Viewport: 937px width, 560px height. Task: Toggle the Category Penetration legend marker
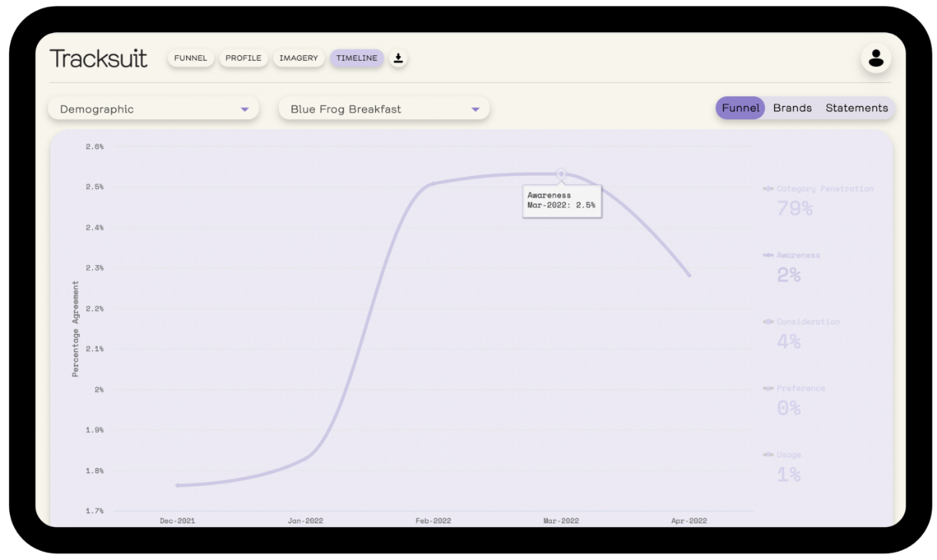768,189
